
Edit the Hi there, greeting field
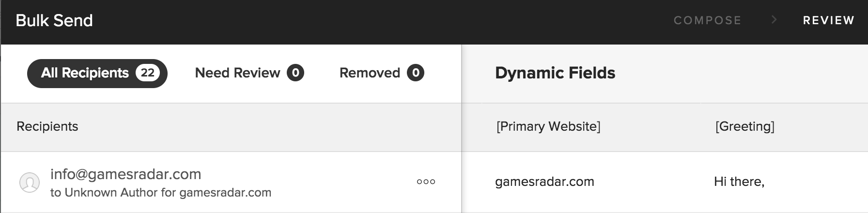click(x=739, y=182)
